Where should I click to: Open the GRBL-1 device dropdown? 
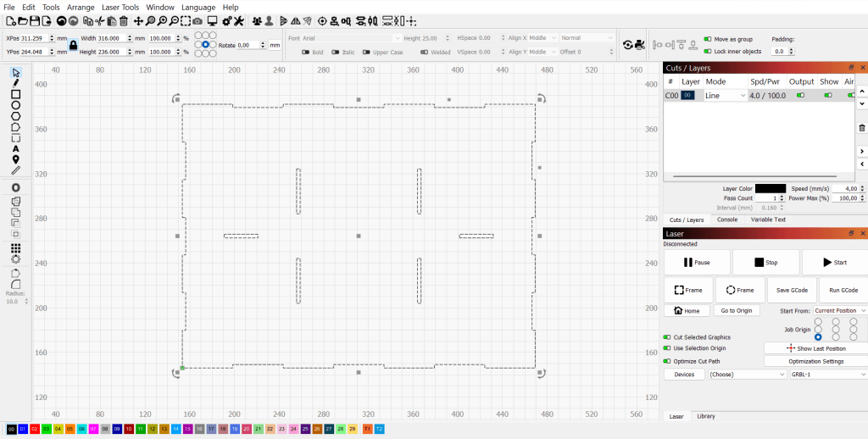pos(828,374)
